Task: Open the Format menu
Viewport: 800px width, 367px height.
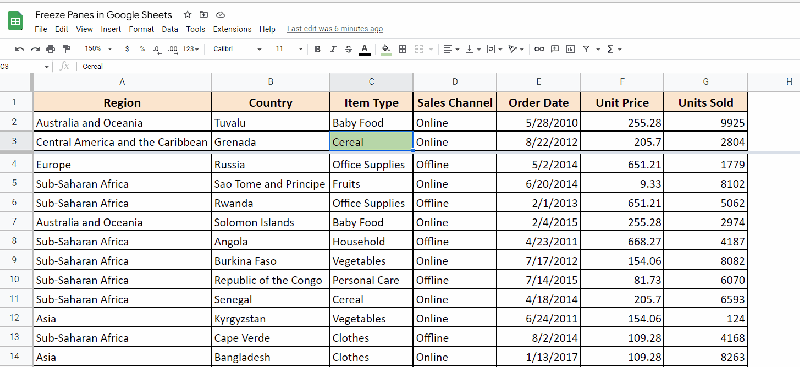Action: tap(141, 29)
